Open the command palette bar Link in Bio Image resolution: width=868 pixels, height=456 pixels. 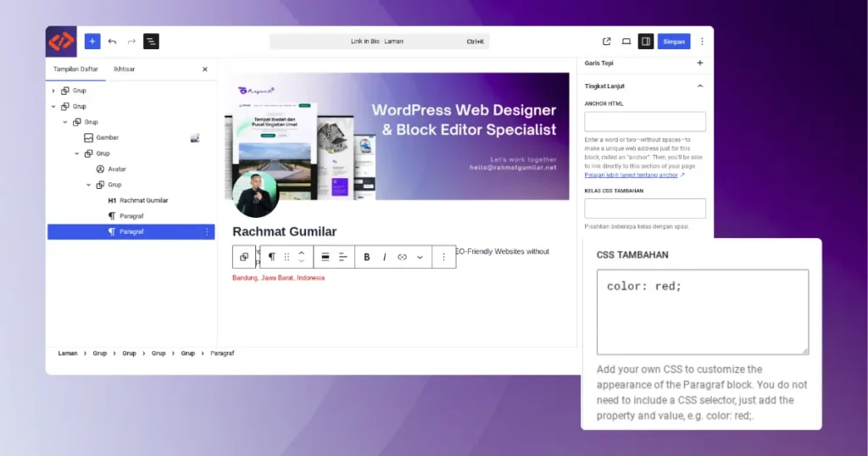tap(380, 42)
